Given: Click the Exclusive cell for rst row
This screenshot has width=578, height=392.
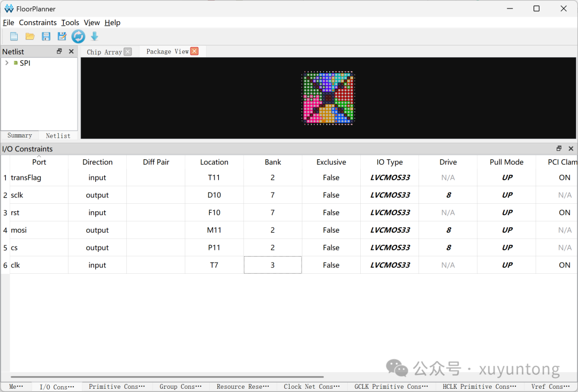Looking at the screenshot, I should pyautogui.click(x=331, y=213).
